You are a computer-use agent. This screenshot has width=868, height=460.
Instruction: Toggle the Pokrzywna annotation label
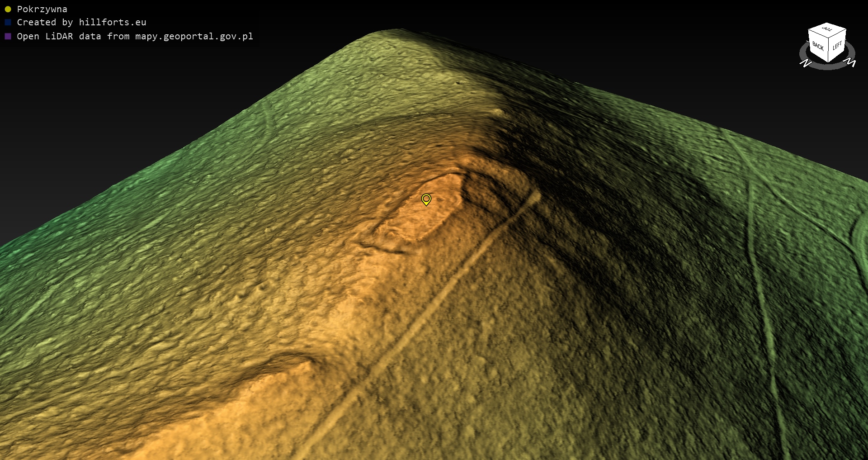click(x=42, y=9)
